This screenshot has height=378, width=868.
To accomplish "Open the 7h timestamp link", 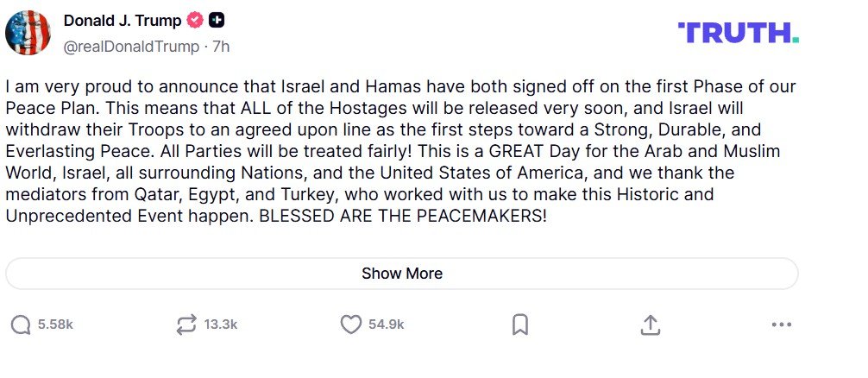I will (221, 47).
